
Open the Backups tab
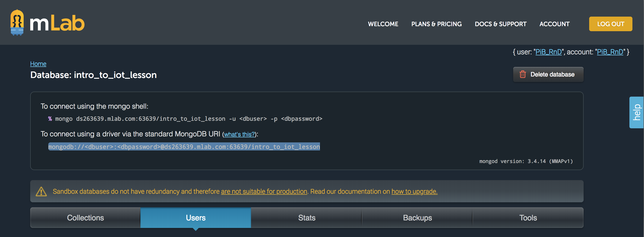tap(417, 218)
